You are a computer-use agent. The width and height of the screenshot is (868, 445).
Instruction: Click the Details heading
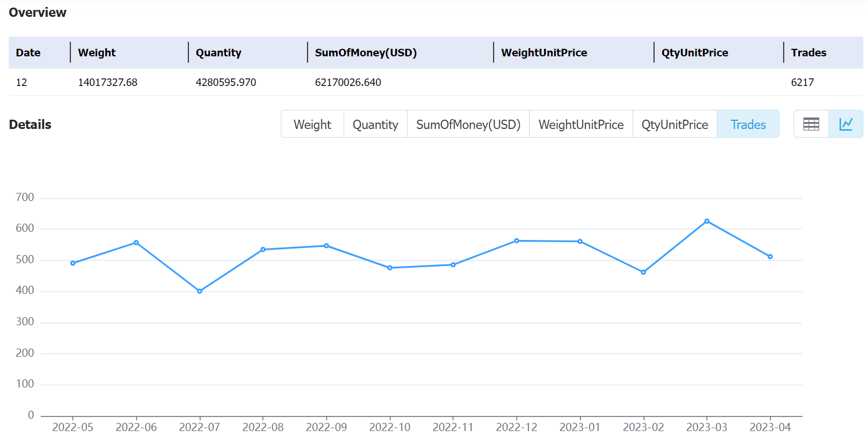(x=30, y=124)
